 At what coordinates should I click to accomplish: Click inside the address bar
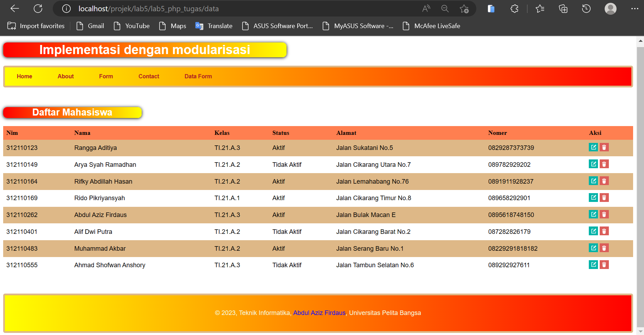coord(211,8)
